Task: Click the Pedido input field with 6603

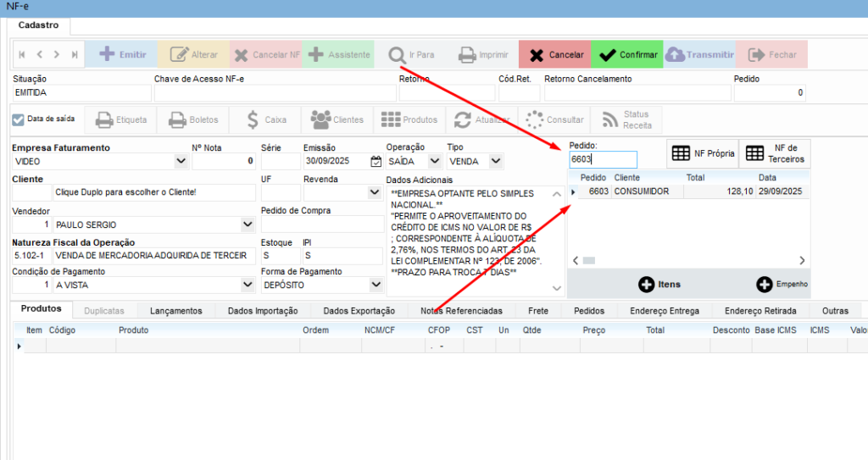Action: click(x=602, y=159)
